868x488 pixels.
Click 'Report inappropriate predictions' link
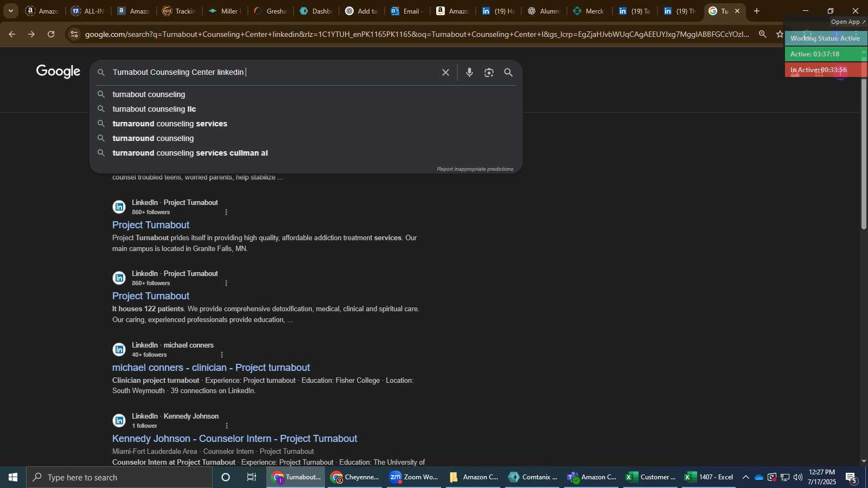click(475, 169)
